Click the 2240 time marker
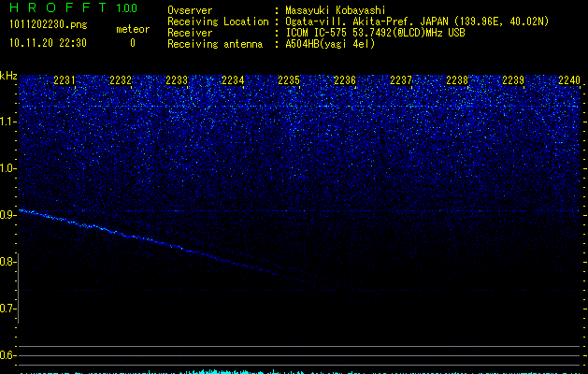The width and height of the screenshot is (588, 374). click(569, 80)
